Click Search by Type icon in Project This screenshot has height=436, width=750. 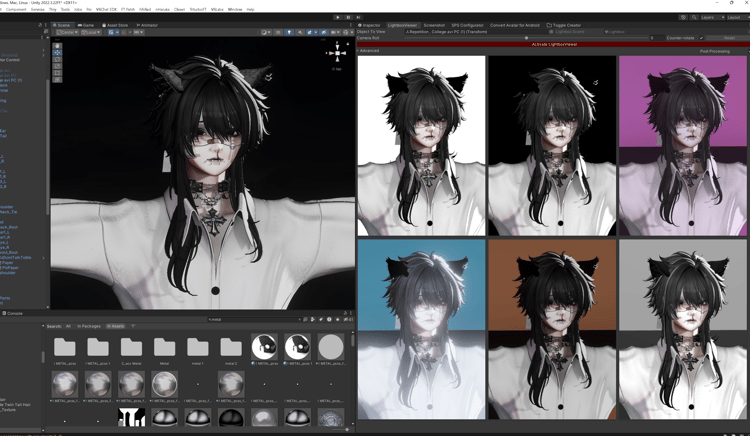313,319
